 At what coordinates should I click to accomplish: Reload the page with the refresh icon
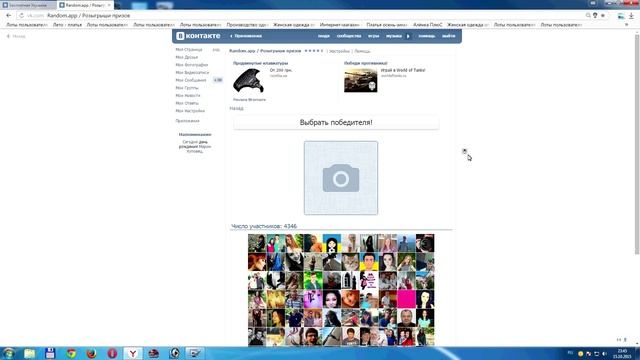coord(21,16)
